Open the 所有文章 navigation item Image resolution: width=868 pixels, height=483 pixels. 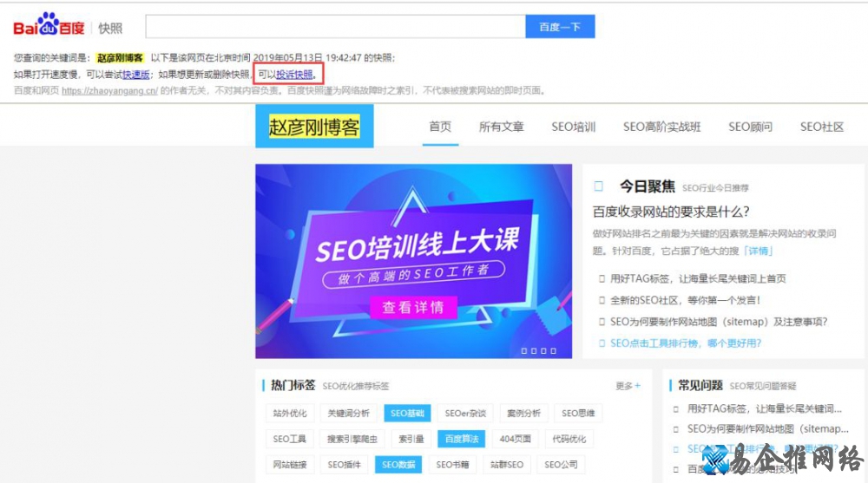pyautogui.click(x=501, y=127)
